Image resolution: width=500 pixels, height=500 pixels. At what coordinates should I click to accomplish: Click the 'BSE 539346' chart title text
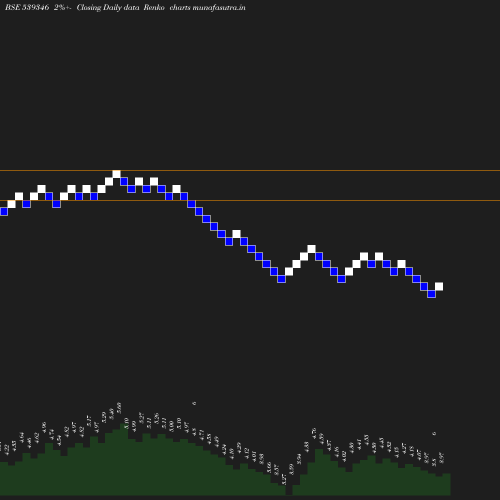tap(27, 7)
